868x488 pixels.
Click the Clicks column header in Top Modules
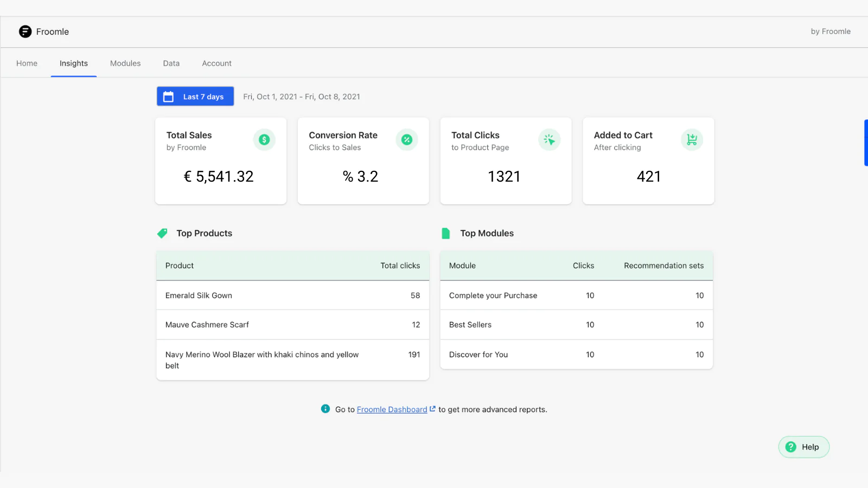[583, 266]
